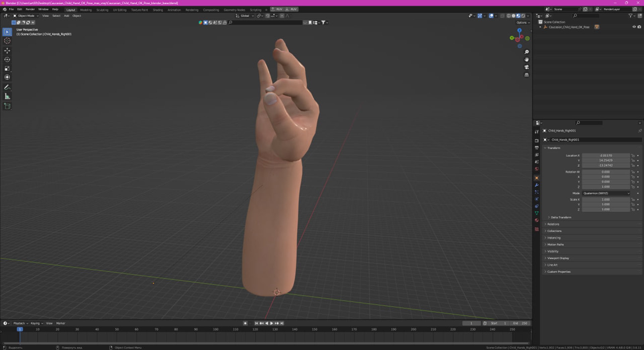Toggle the camera view icon
The width and height of the screenshot is (644, 350).
(x=527, y=67)
